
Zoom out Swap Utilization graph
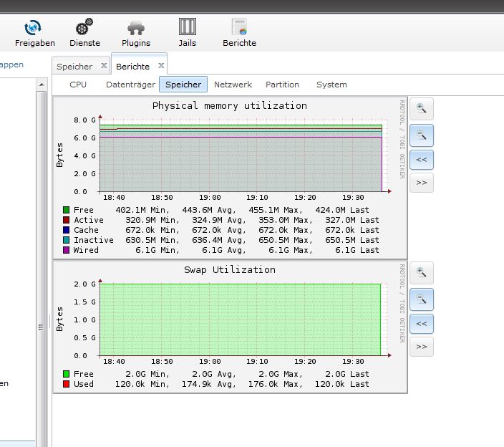[x=422, y=299]
